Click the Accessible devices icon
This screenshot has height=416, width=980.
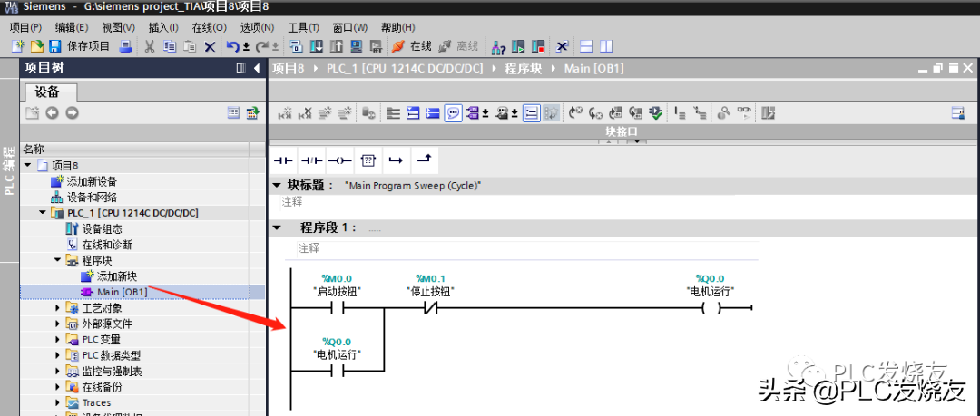(499, 46)
